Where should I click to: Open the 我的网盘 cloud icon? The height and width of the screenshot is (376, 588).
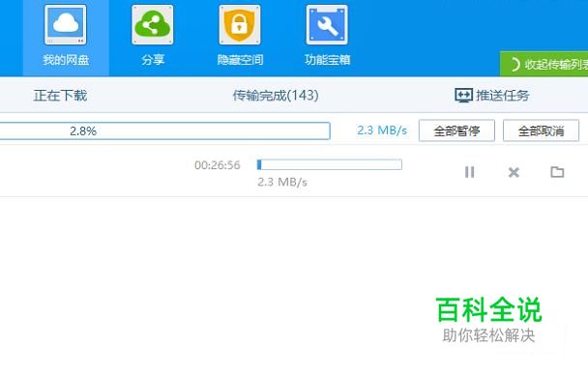coord(66,25)
